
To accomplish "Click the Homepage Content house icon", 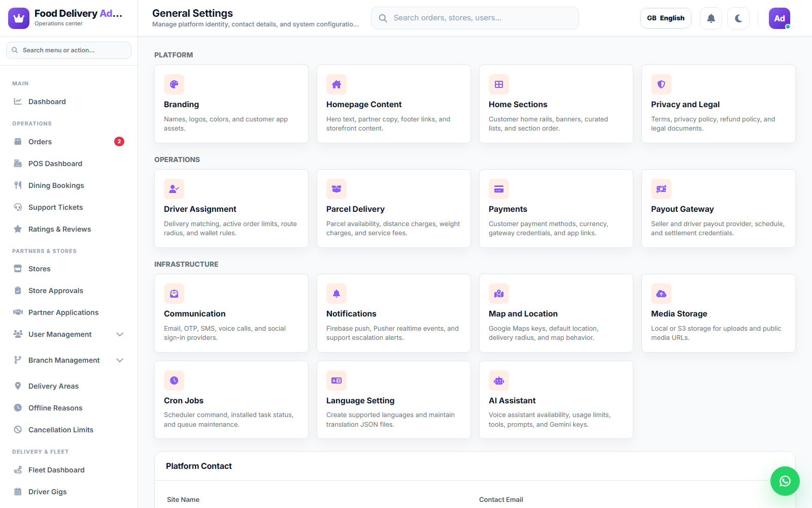I will pyautogui.click(x=336, y=84).
